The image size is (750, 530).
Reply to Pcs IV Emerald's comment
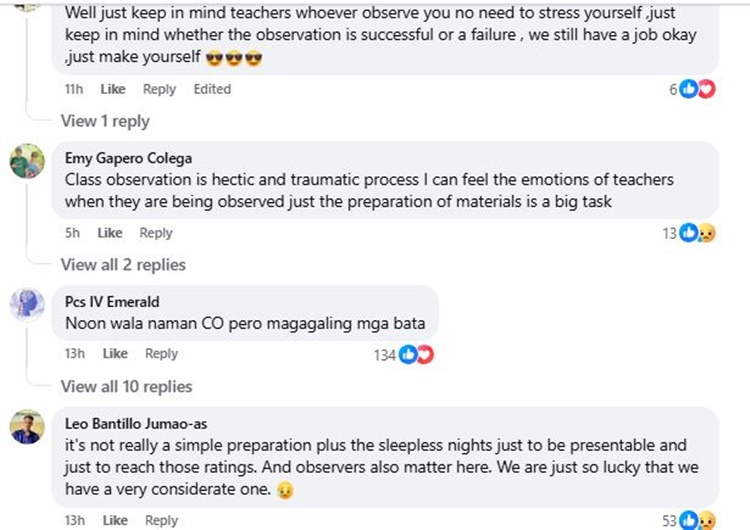(x=161, y=353)
